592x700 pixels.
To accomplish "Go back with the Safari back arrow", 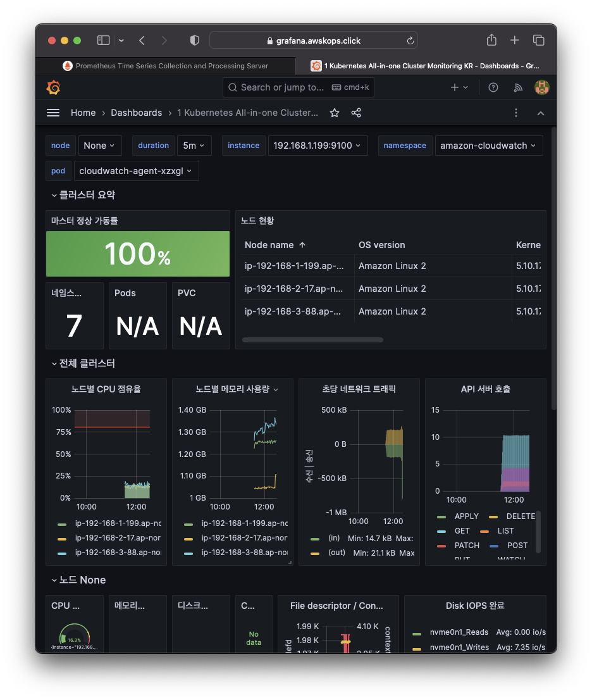I will (x=142, y=41).
